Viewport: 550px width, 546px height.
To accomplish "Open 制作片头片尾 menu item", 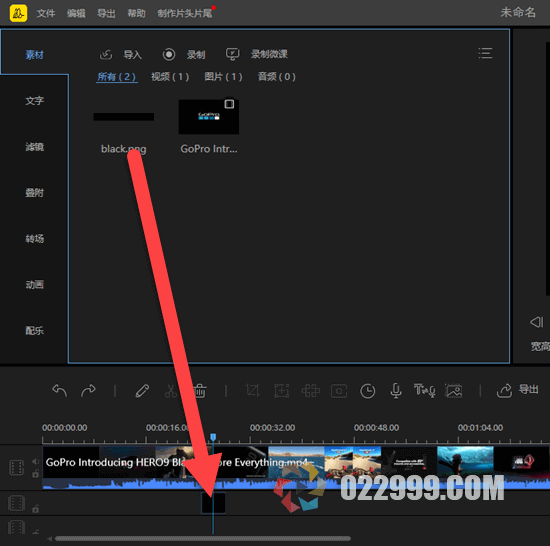I will (185, 14).
